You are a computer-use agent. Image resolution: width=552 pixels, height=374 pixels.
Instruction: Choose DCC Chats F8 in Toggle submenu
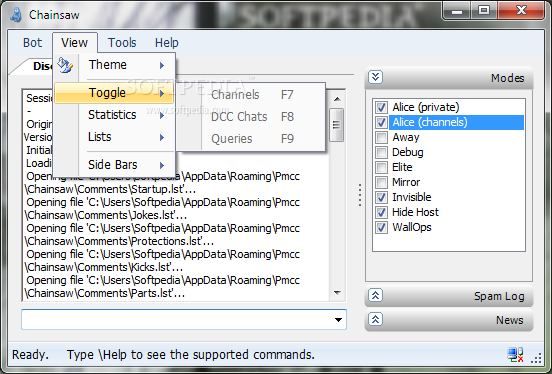(252, 117)
